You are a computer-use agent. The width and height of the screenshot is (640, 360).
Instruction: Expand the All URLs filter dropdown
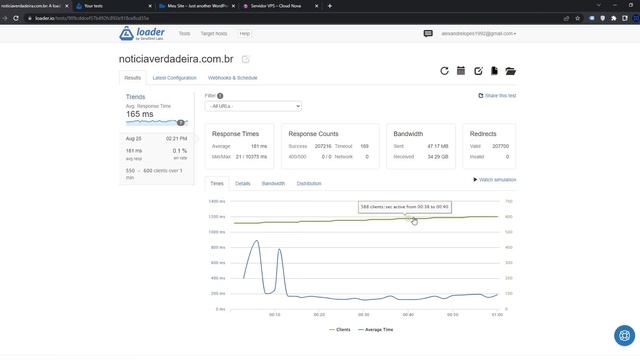click(253, 106)
